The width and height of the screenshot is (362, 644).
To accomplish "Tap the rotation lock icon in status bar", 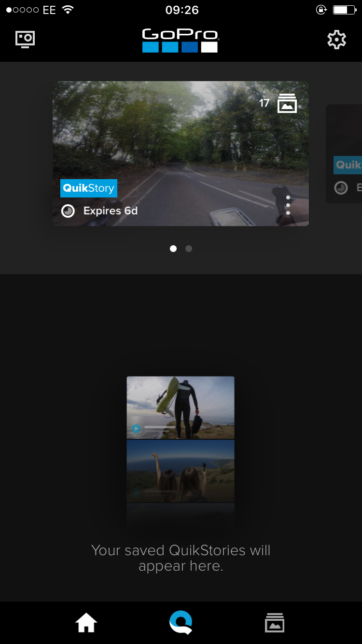I will (x=321, y=10).
